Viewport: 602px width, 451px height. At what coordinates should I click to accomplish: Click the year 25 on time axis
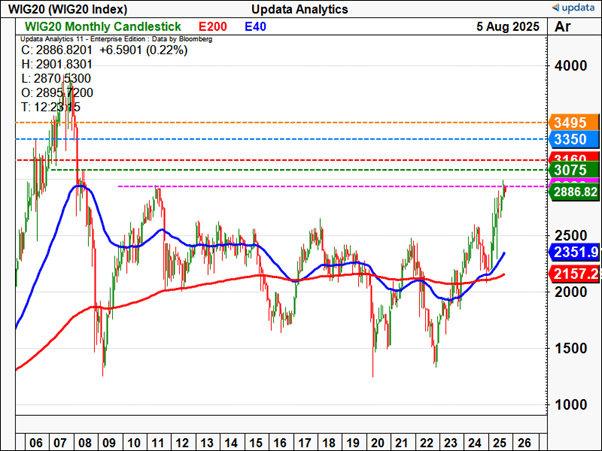pyautogui.click(x=499, y=443)
